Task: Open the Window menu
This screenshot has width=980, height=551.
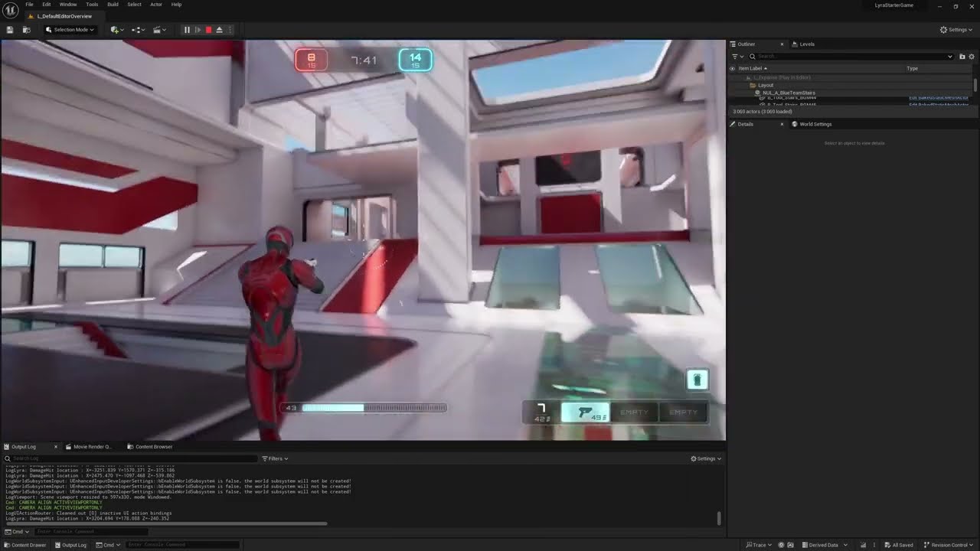Action: (68, 5)
